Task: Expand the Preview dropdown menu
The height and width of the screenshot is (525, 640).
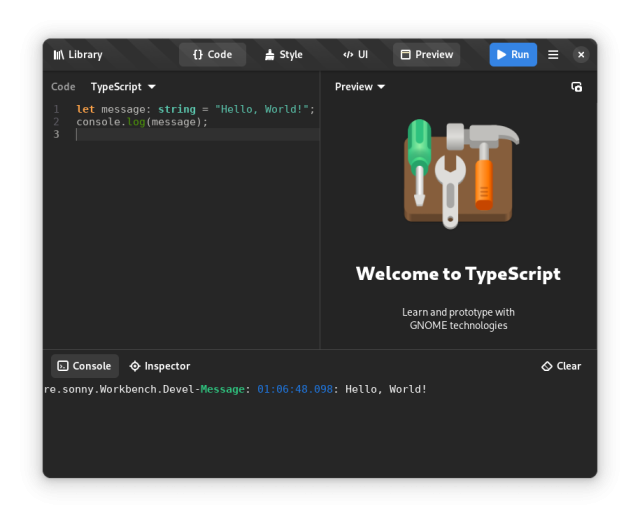Action: [360, 87]
